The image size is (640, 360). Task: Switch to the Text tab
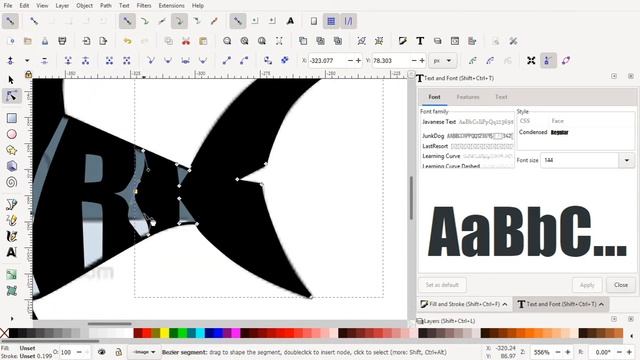click(501, 97)
